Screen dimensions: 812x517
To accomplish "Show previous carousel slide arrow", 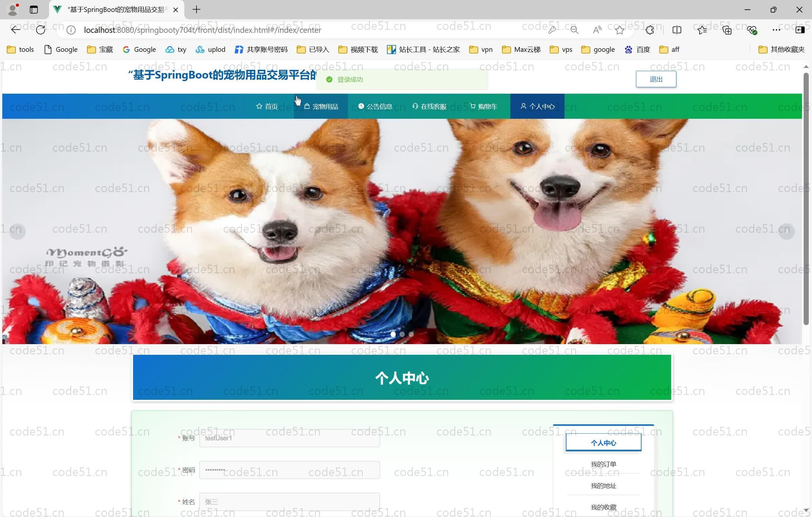I will (17, 231).
